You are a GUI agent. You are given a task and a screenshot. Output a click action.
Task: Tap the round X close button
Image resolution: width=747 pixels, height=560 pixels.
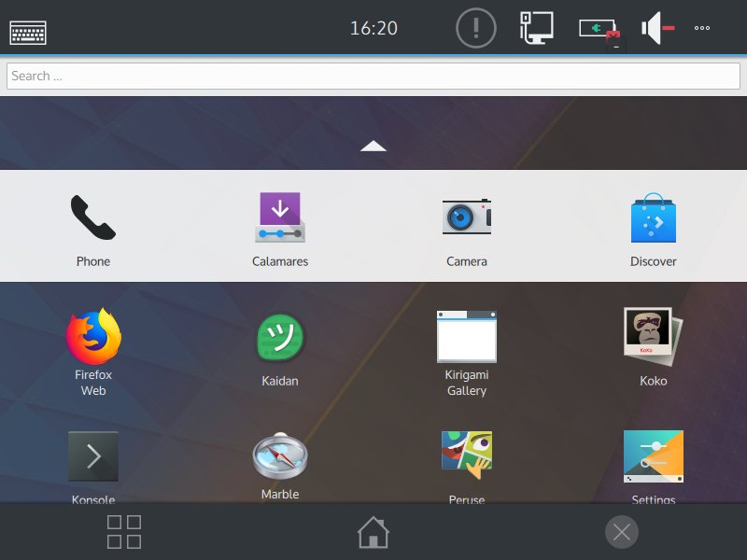click(x=622, y=532)
